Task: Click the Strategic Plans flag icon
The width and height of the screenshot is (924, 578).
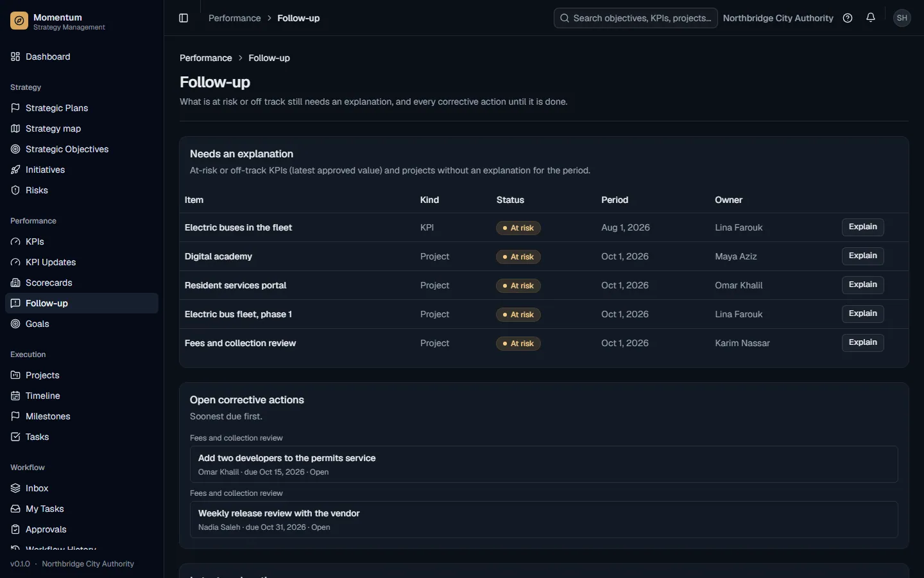Action: (15, 108)
